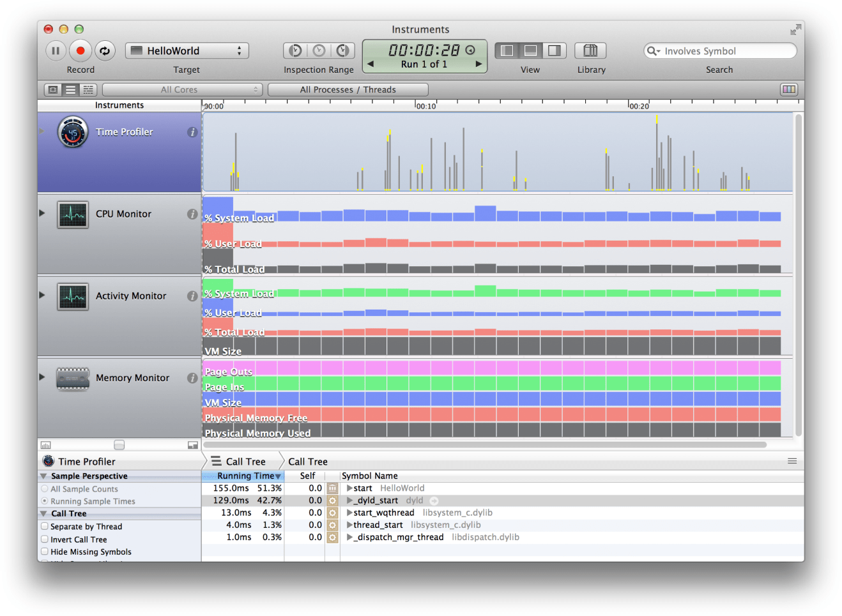Open the Library panel

click(590, 50)
